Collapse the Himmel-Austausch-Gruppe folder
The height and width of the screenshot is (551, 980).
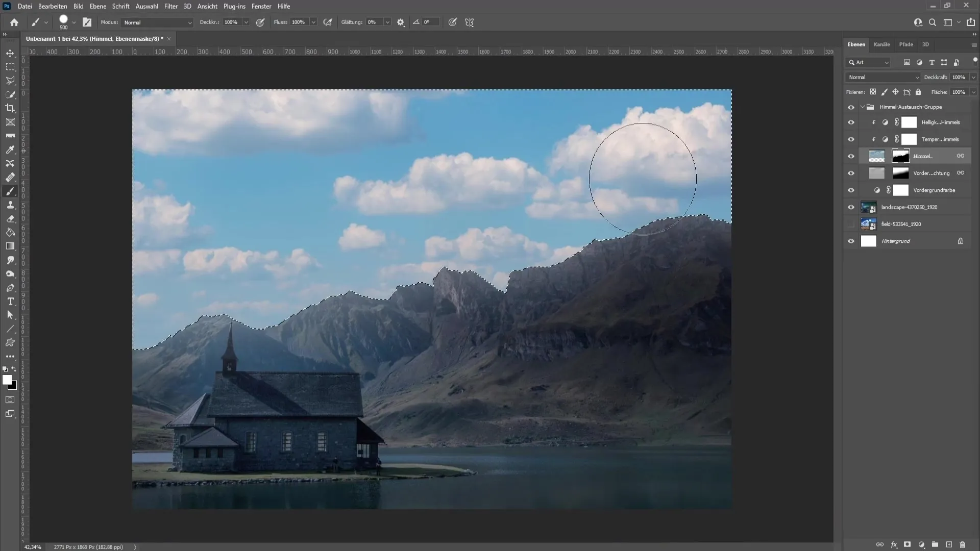point(863,107)
